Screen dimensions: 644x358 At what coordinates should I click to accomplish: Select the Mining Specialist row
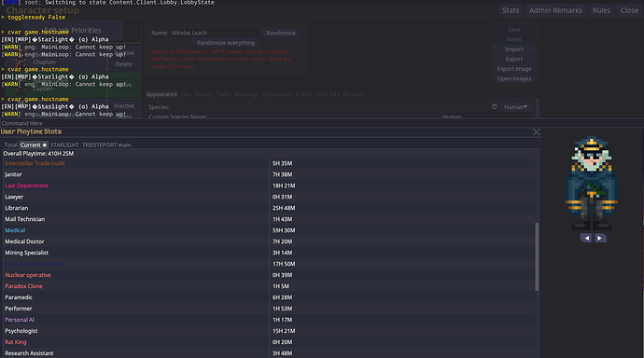coord(269,253)
